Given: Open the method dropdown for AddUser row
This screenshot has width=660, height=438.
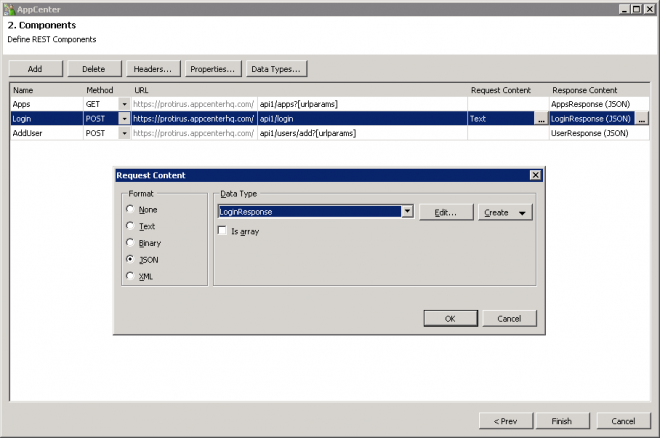Looking at the screenshot, I should (x=124, y=133).
